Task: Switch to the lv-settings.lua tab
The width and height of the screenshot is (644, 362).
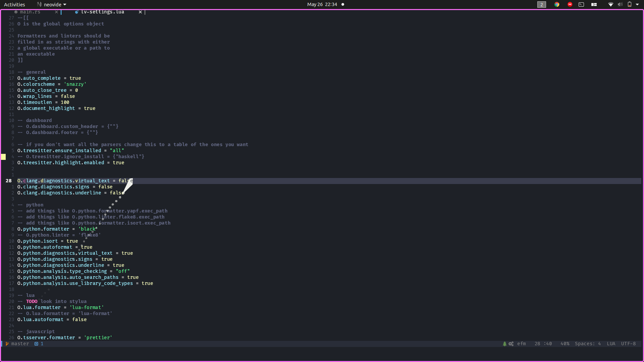Action: click(x=102, y=12)
